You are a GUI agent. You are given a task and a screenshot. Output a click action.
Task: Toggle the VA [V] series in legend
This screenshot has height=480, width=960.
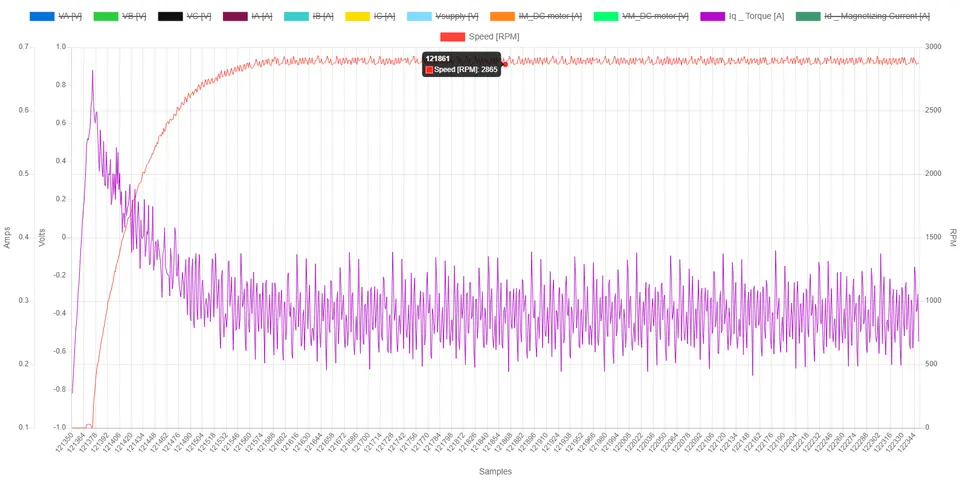tap(58, 16)
